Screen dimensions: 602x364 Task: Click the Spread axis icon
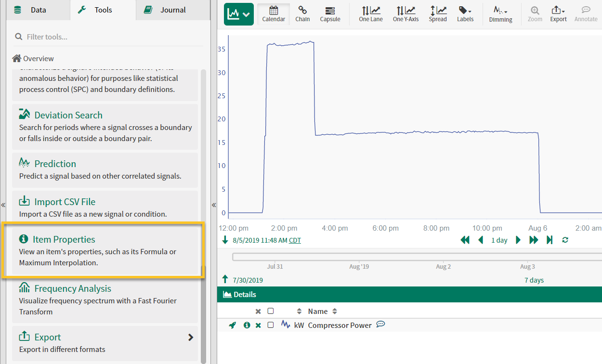[x=438, y=14]
